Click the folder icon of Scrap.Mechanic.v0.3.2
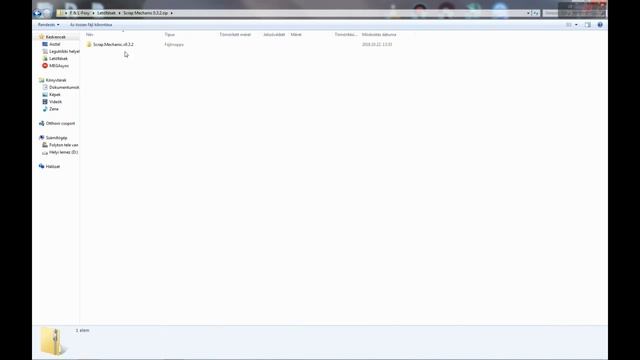Image resolution: width=640 pixels, height=360 pixels. click(x=89, y=44)
